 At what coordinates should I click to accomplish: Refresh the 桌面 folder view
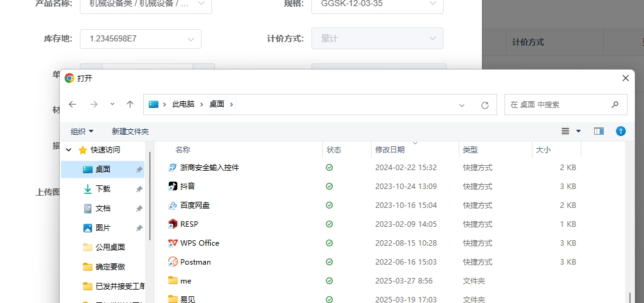[x=485, y=105]
